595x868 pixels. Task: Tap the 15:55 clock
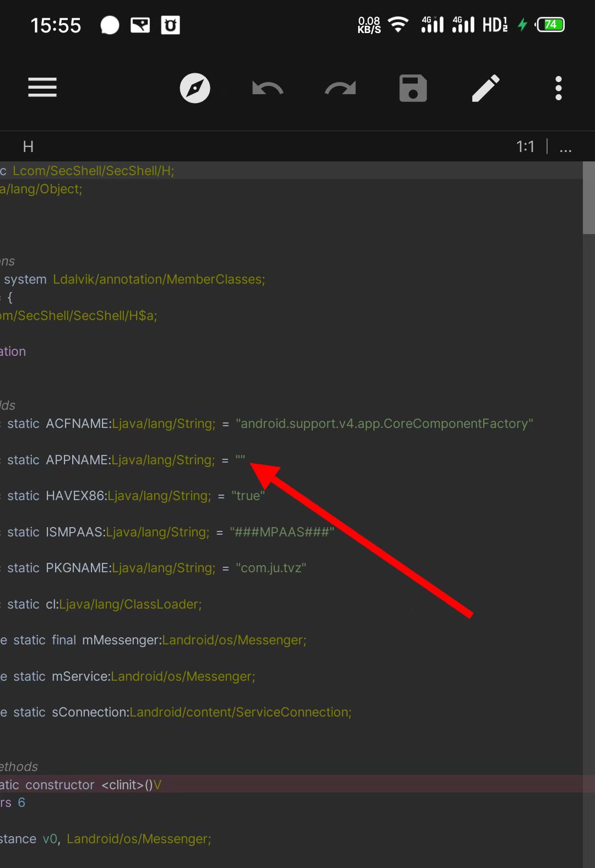point(56,25)
